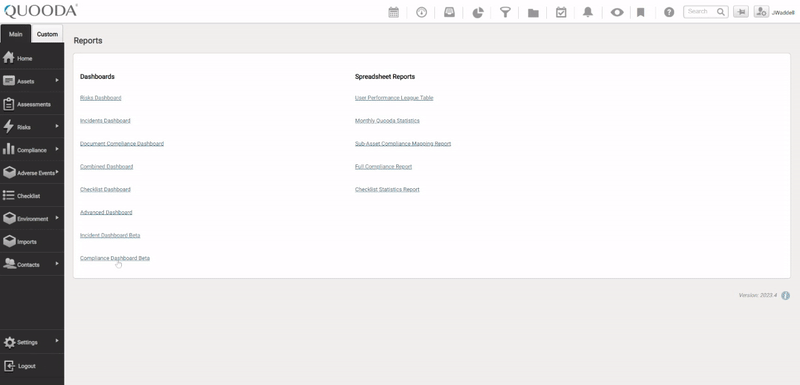800x385 pixels.
Task: Open the Checklist Statistics Report link
Action: point(387,189)
